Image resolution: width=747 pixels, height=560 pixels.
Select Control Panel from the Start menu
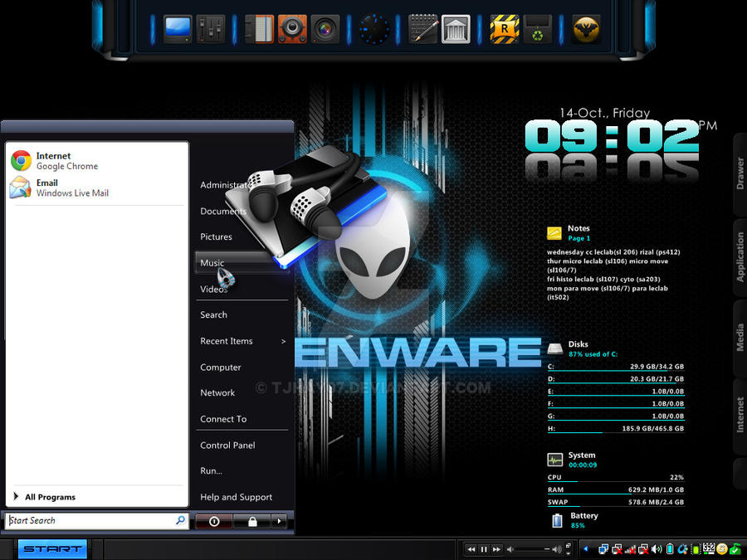227,446
